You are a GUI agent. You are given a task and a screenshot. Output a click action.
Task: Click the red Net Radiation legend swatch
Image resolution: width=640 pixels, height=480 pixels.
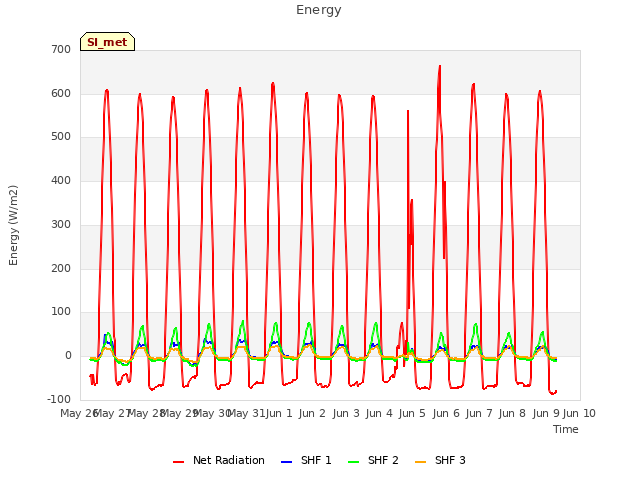tap(178, 462)
